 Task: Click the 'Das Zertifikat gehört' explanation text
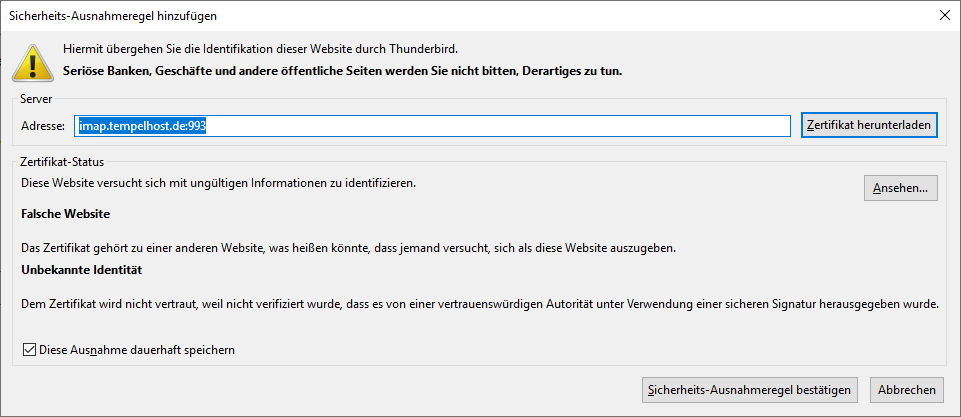pyautogui.click(x=348, y=247)
